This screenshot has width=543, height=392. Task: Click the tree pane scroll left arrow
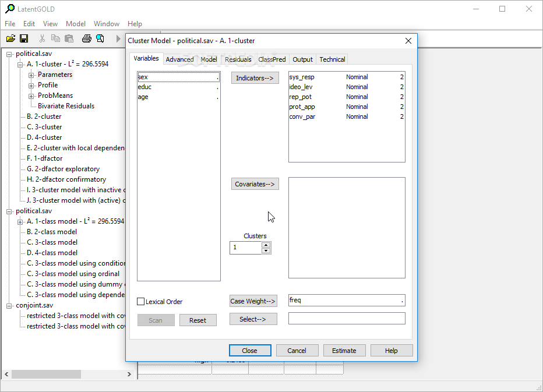click(x=6, y=374)
